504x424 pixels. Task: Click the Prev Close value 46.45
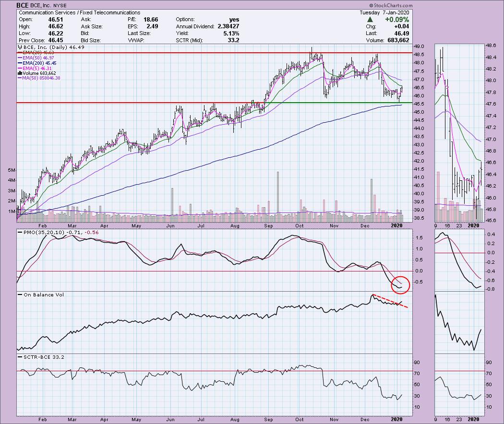tap(56, 40)
